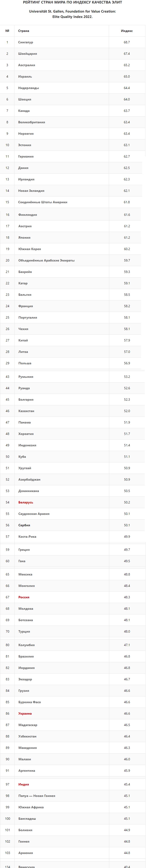This screenshot has width=155, height=868.
Task: Select the Сингапур country row
Action: coord(73,42)
